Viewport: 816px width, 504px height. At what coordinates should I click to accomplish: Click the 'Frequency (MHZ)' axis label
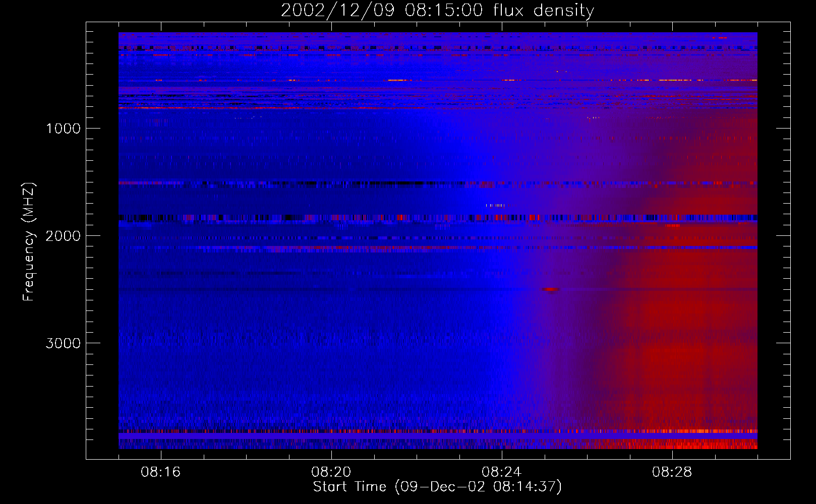tap(29, 242)
